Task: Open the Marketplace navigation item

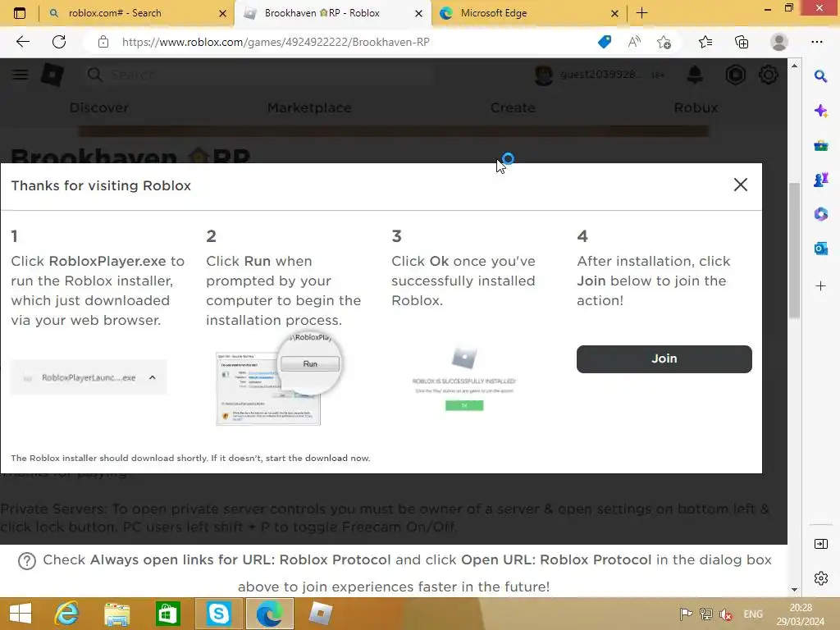Action: coord(309,107)
